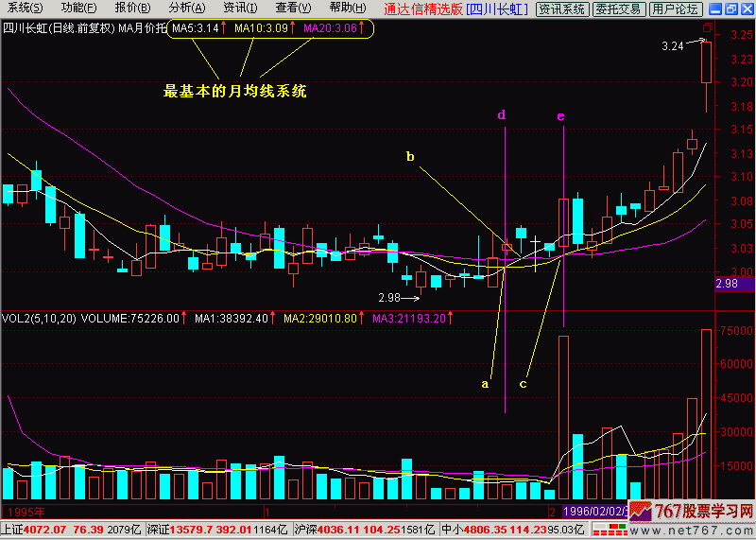Click the 2.98 price tag on the right axis
The width and height of the screenshot is (756, 540).
click(727, 283)
